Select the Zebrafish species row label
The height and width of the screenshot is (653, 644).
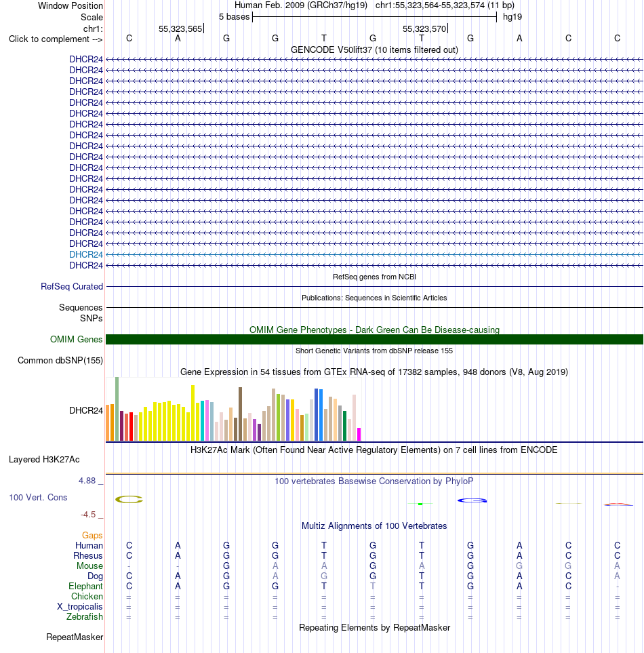(x=85, y=617)
